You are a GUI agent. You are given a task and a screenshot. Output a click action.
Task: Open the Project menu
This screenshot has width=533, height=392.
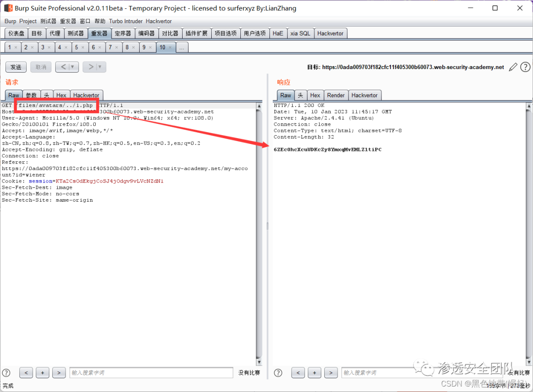coord(28,21)
